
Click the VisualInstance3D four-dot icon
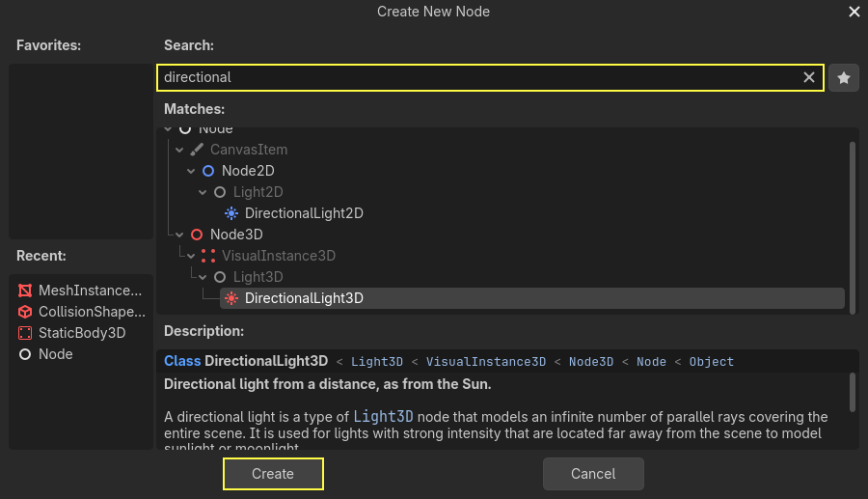pyautogui.click(x=208, y=256)
